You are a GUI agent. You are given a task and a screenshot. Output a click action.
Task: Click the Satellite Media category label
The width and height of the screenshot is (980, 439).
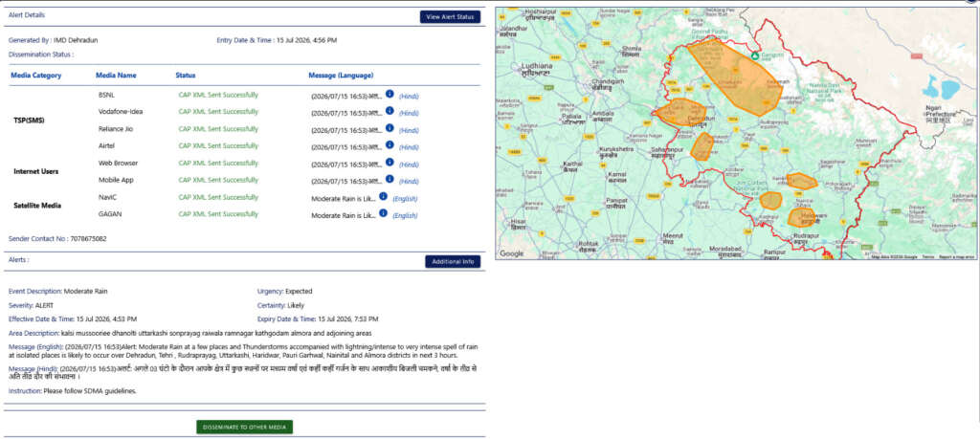point(37,205)
